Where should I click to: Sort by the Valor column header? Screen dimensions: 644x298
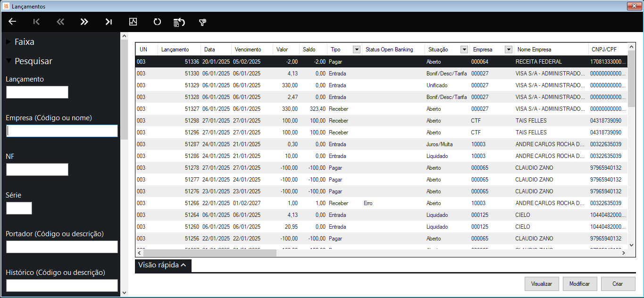(286, 50)
